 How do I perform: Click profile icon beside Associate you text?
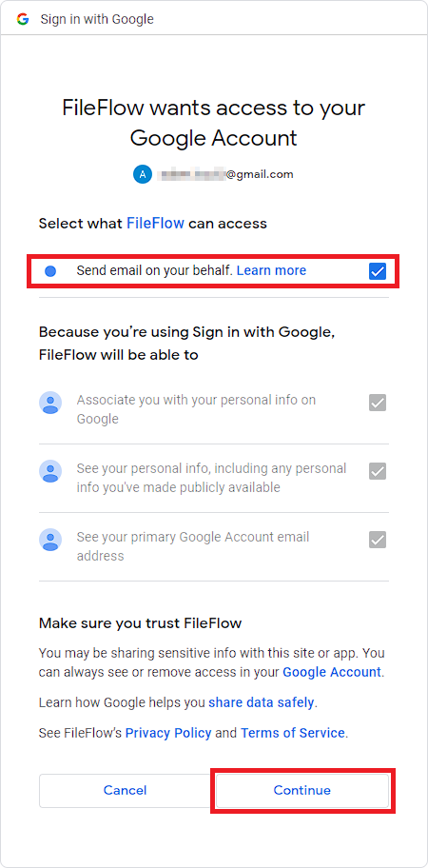50,403
